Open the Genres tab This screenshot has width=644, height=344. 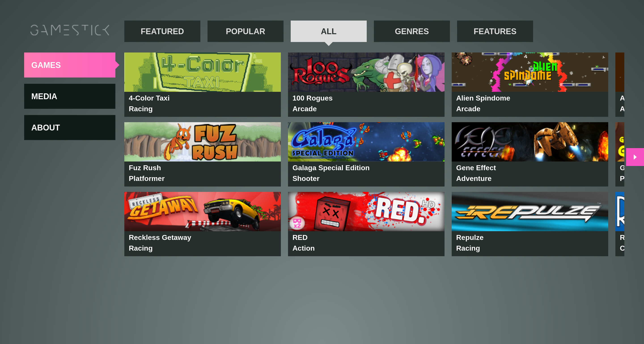[412, 31]
